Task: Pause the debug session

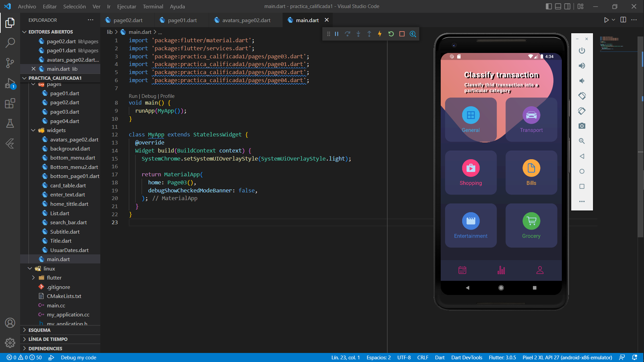Action: tap(336, 34)
